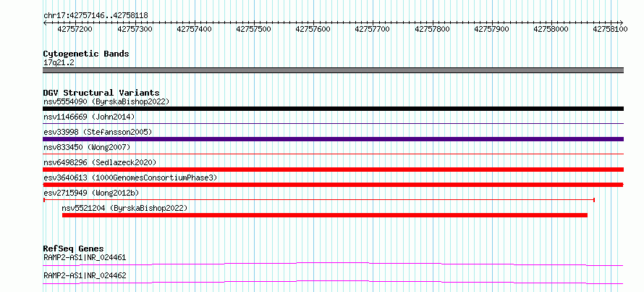The width and height of the screenshot is (644, 292).
Task: Click the left end cap of the esv2715949 line
Action: [44, 200]
